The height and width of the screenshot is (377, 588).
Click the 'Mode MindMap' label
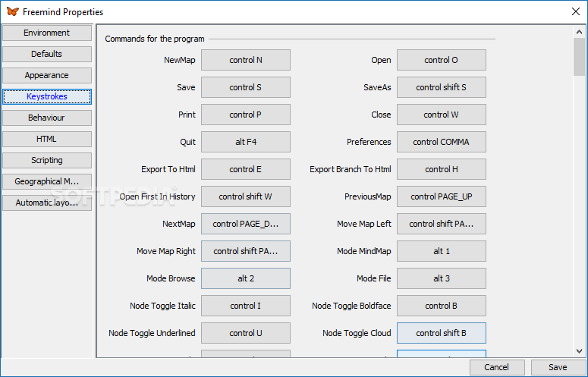[x=363, y=251]
